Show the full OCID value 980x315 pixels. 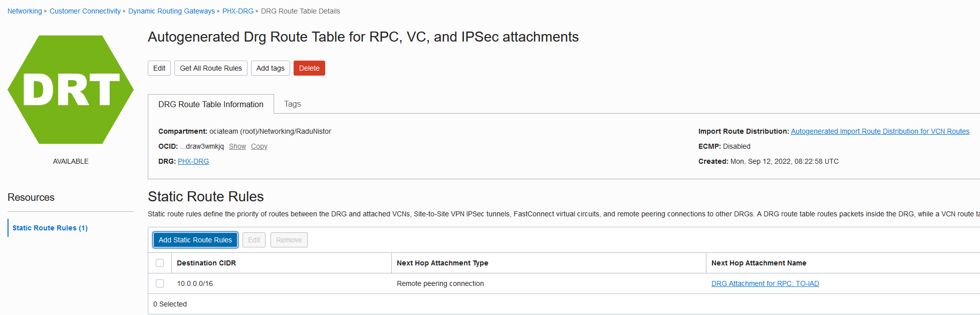(237, 146)
